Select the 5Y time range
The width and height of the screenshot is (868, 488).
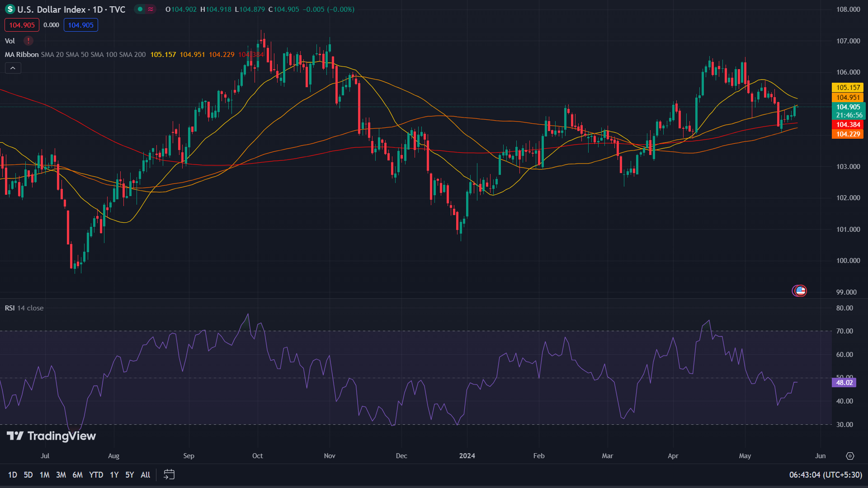[130, 475]
